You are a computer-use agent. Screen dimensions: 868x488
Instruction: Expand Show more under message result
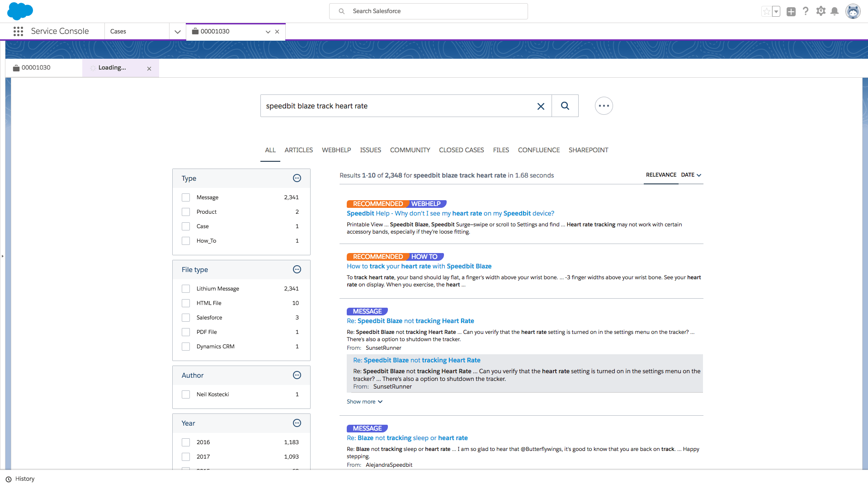point(364,402)
